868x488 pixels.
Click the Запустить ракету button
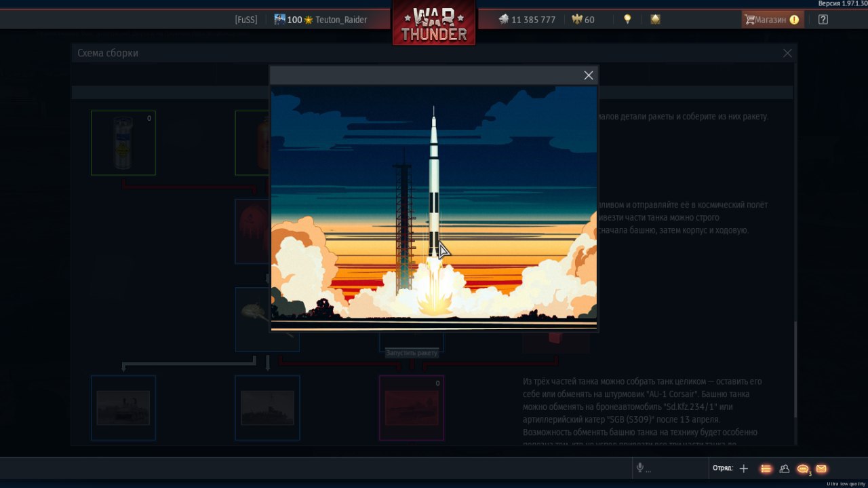[412, 353]
